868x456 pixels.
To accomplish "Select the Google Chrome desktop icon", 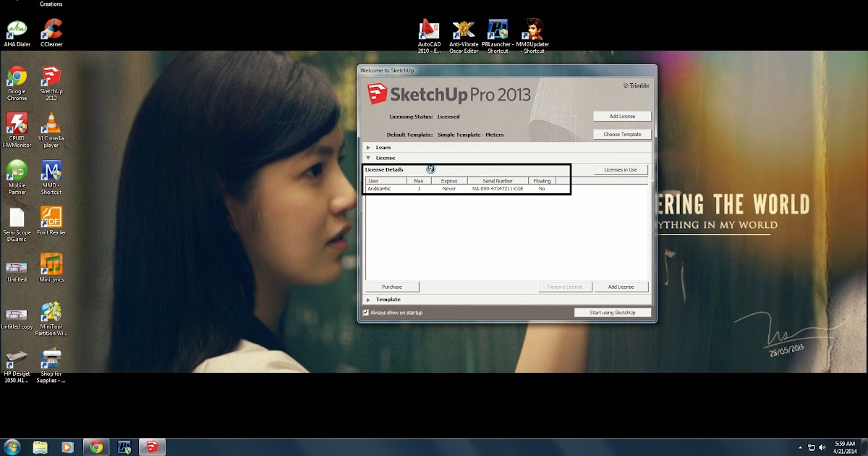I will (x=17, y=83).
